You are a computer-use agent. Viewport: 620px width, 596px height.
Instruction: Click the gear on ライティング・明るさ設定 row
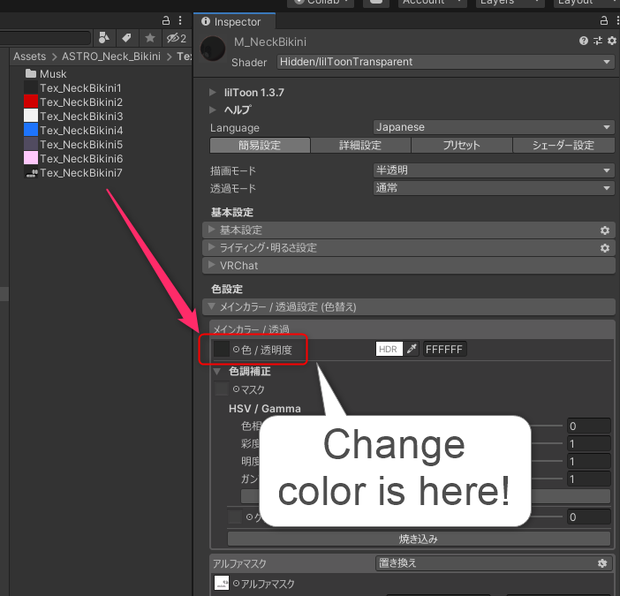pos(605,248)
